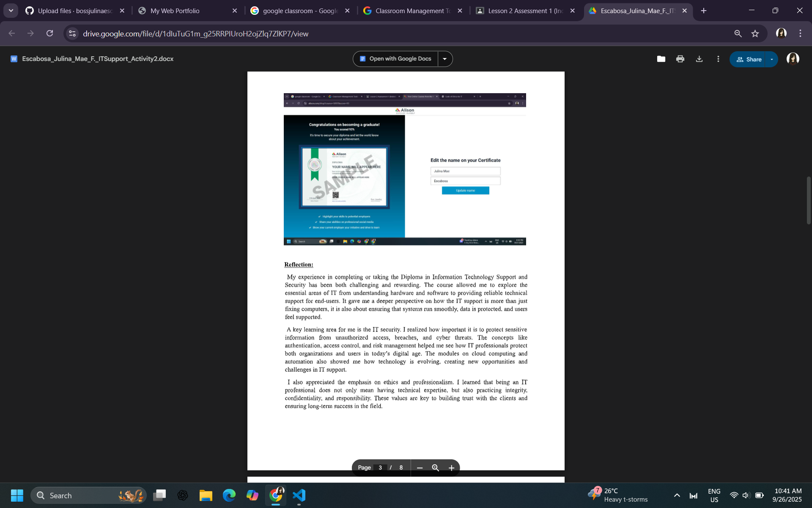Show hidden system tray icons
Viewport: 812px width, 508px height.
(677, 495)
